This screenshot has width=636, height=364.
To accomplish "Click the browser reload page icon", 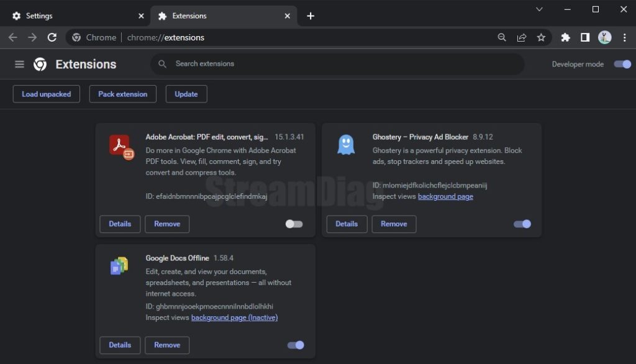I will pos(52,37).
